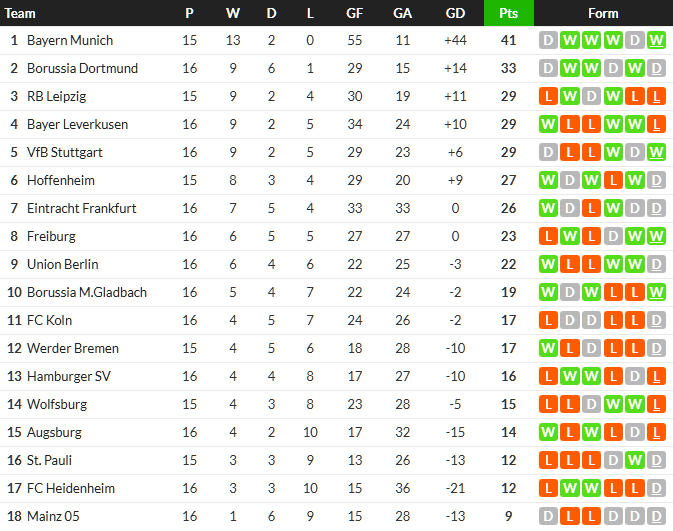Select the Form column header
673x531 pixels.
(603, 13)
